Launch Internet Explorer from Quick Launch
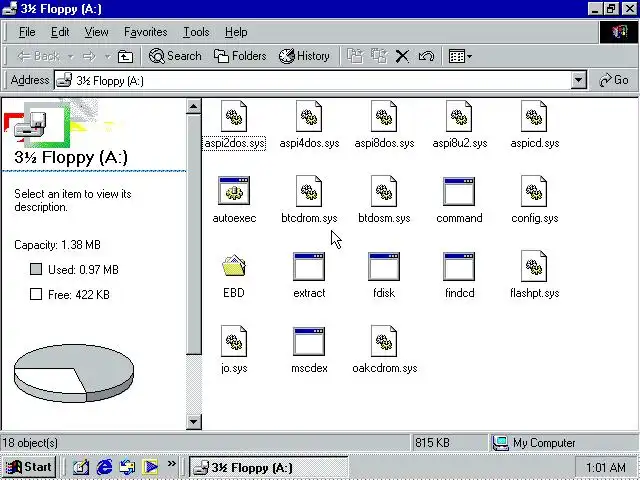The width and height of the screenshot is (640, 480). click(x=104, y=467)
